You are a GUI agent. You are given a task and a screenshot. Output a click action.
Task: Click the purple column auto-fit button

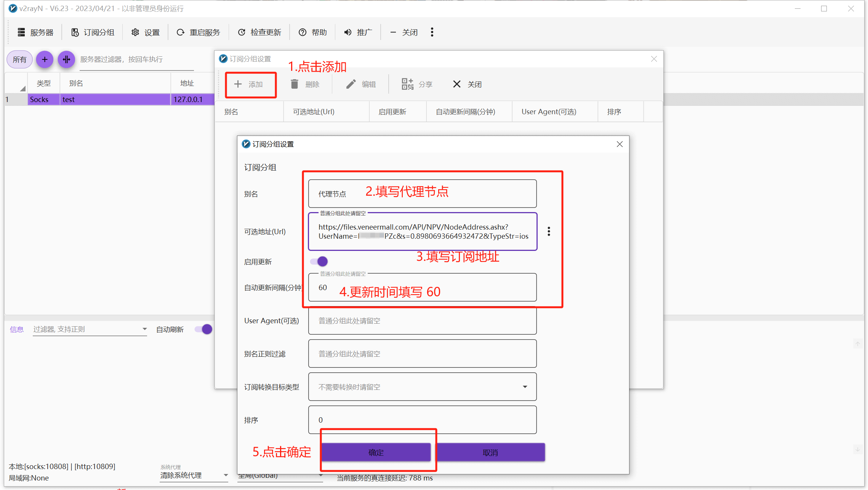point(66,59)
